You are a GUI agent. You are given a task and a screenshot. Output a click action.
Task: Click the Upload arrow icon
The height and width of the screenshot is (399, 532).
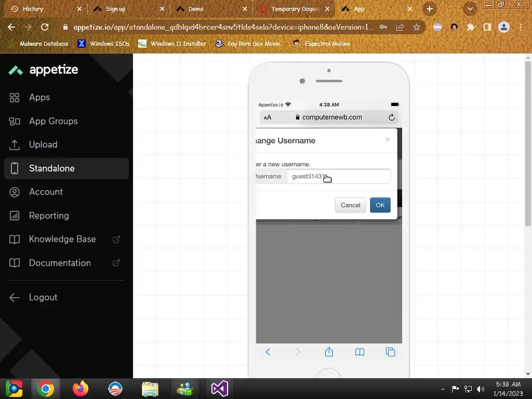(x=14, y=145)
